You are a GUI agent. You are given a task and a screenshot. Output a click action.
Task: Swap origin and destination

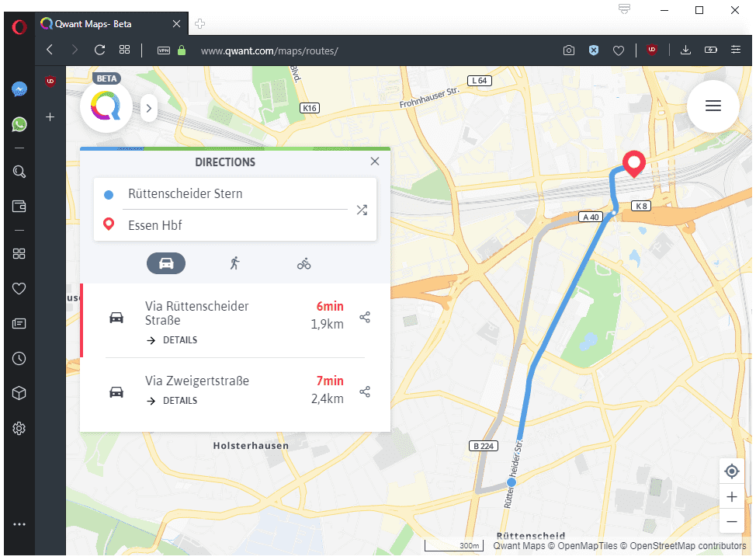(x=362, y=210)
